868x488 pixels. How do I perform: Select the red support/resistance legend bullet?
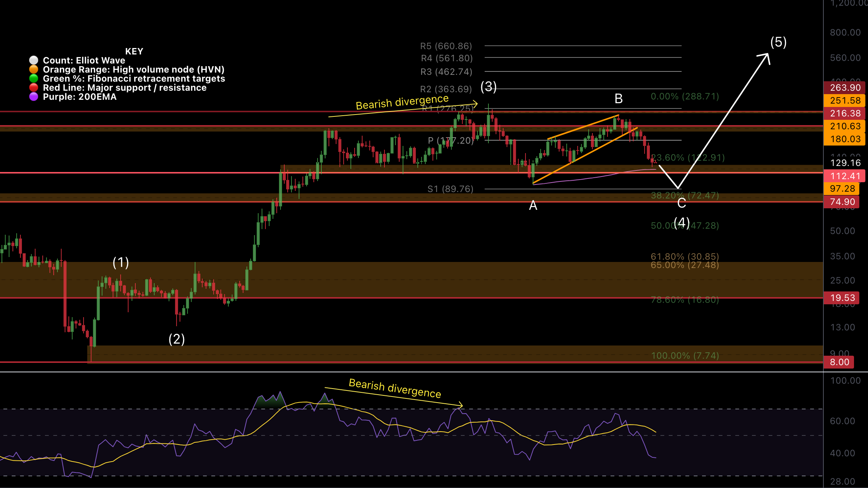click(33, 87)
